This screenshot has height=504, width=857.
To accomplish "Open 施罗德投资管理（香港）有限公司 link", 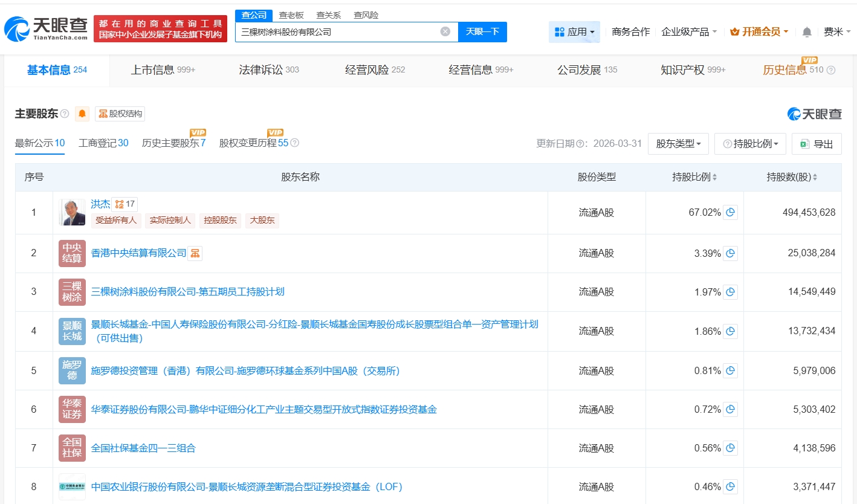I will pyautogui.click(x=245, y=370).
